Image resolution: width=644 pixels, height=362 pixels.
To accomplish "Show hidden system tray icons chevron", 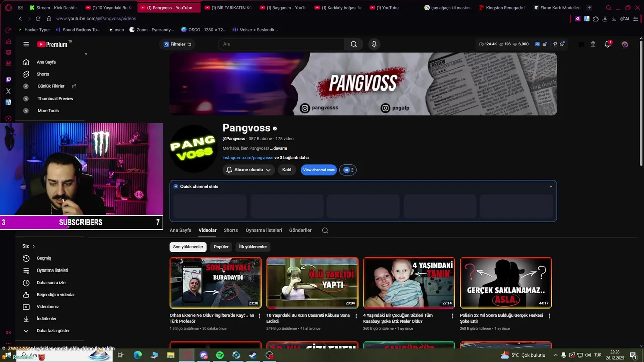I will pos(555,355).
